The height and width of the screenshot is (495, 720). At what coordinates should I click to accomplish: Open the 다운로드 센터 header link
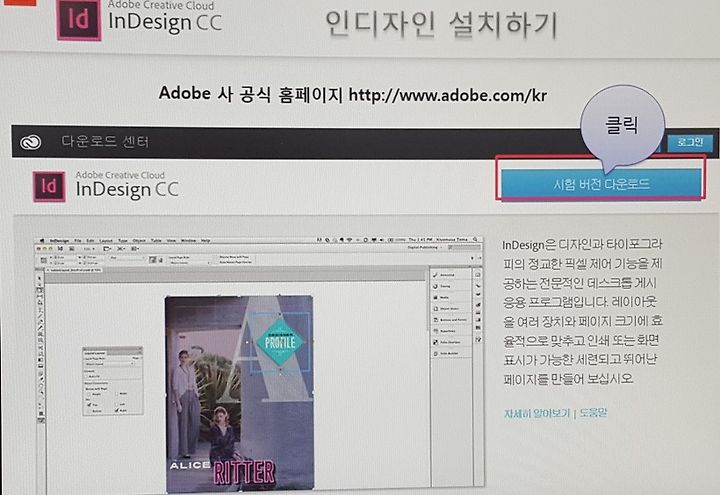[105, 141]
